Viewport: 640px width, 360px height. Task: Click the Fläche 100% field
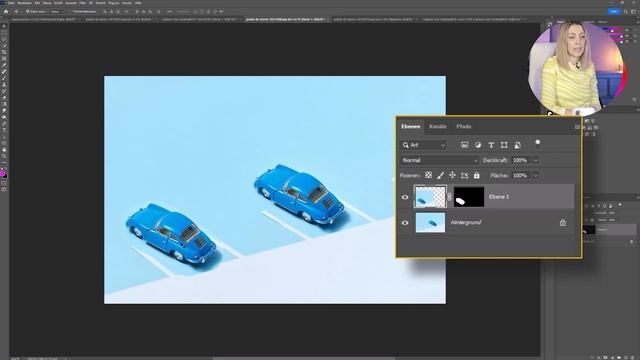(520, 176)
